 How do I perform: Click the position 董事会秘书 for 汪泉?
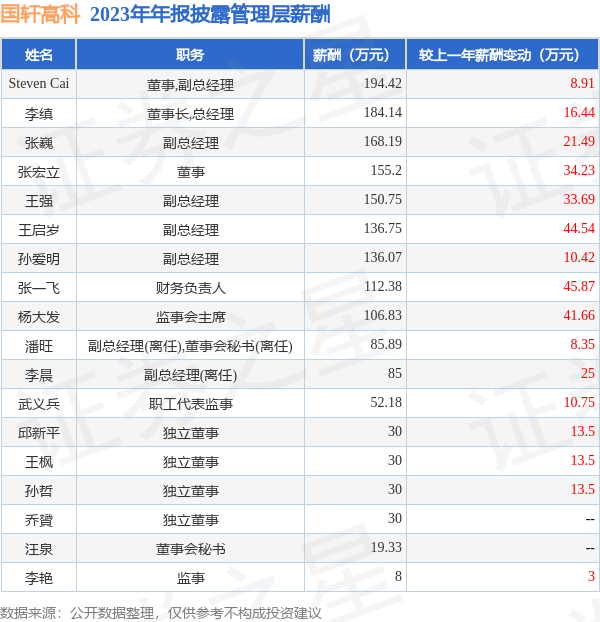(x=190, y=549)
